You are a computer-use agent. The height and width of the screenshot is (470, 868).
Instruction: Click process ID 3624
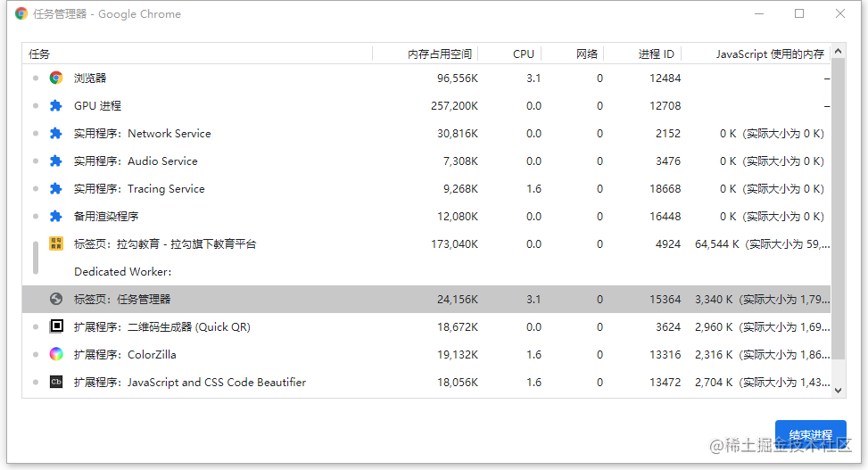[x=668, y=327]
